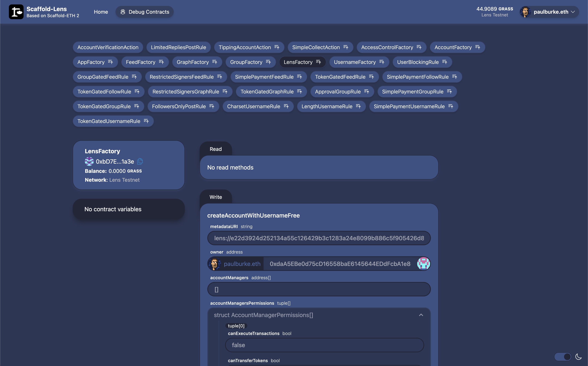Click the tuple[0] label badge

[236, 326]
